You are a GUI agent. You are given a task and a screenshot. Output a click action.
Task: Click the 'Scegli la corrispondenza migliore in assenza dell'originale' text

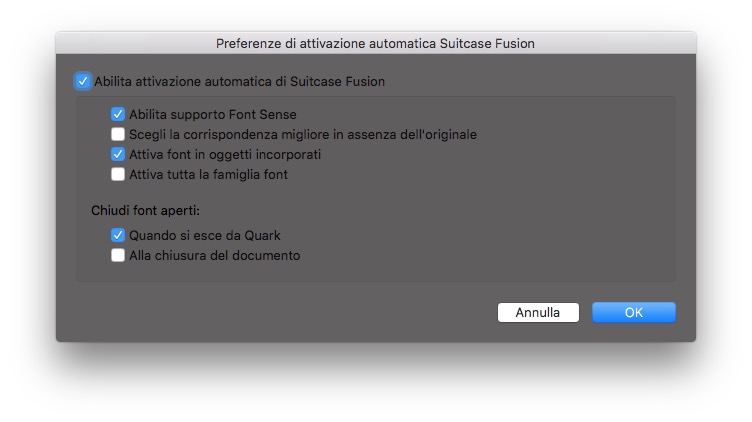tap(302, 135)
